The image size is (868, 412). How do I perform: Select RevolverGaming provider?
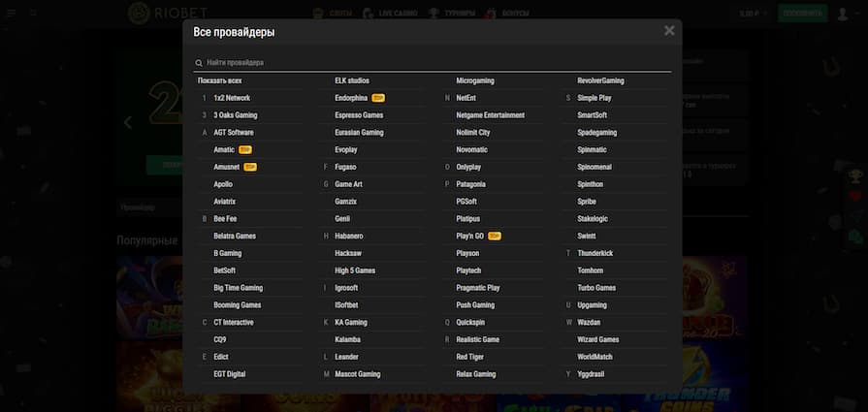[x=600, y=80]
